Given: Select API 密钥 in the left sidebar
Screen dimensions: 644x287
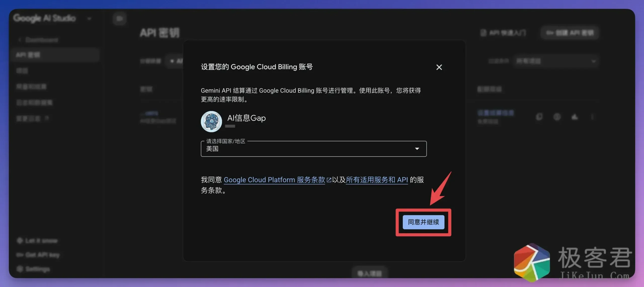Looking at the screenshot, I should pyautogui.click(x=28, y=54).
